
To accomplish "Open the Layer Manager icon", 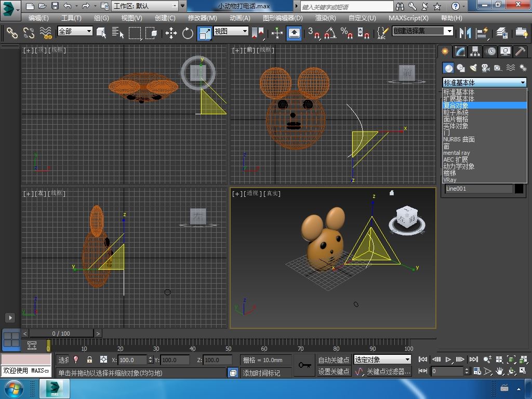I will [502, 33].
